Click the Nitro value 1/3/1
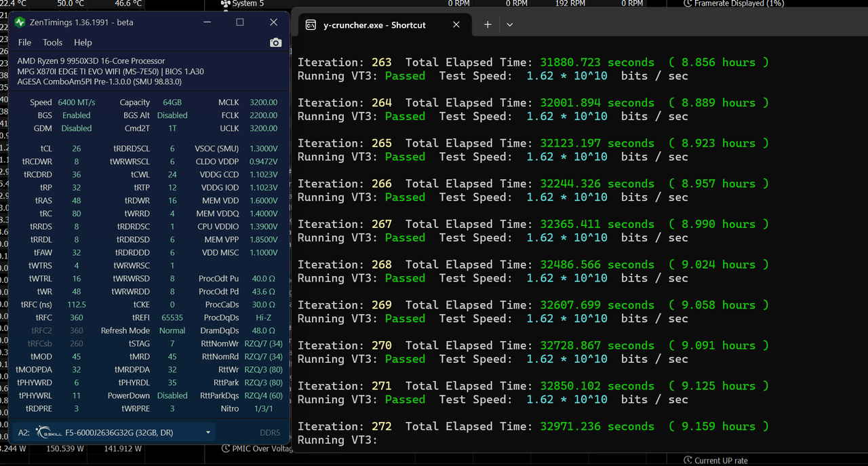 click(263, 409)
